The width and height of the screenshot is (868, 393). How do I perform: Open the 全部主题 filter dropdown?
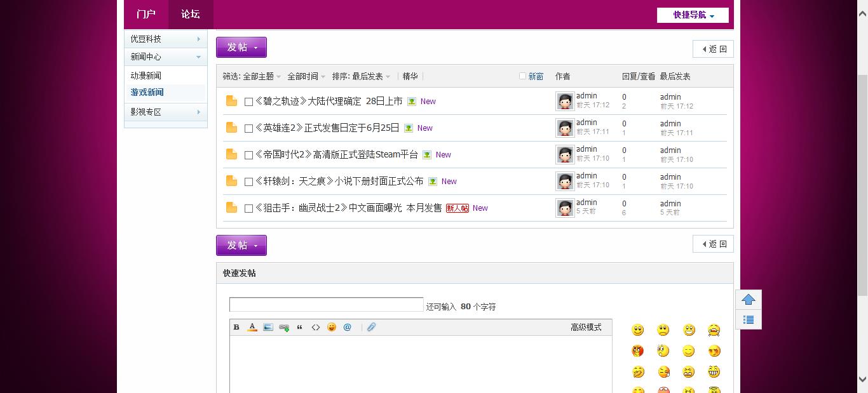coord(262,76)
